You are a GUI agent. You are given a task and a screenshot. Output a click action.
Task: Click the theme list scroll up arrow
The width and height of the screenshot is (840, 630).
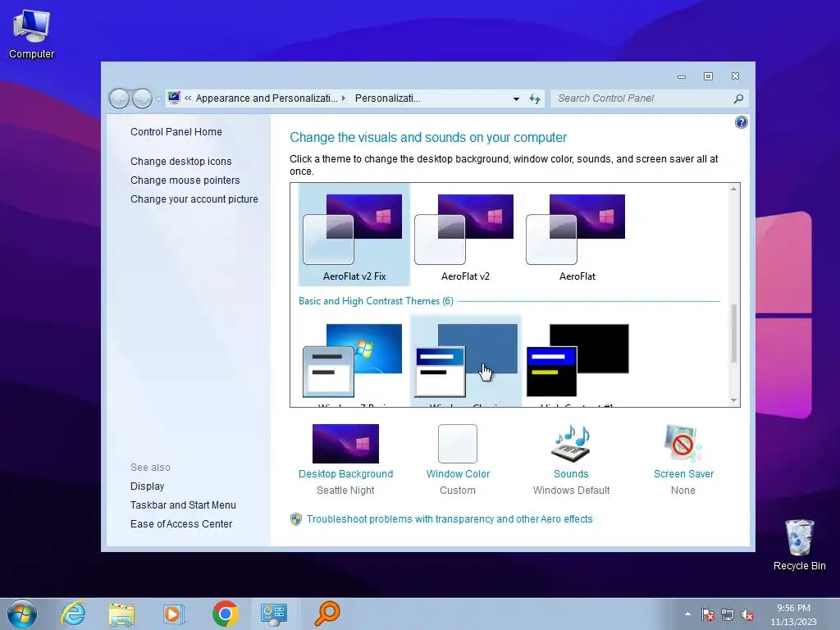click(x=734, y=189)
